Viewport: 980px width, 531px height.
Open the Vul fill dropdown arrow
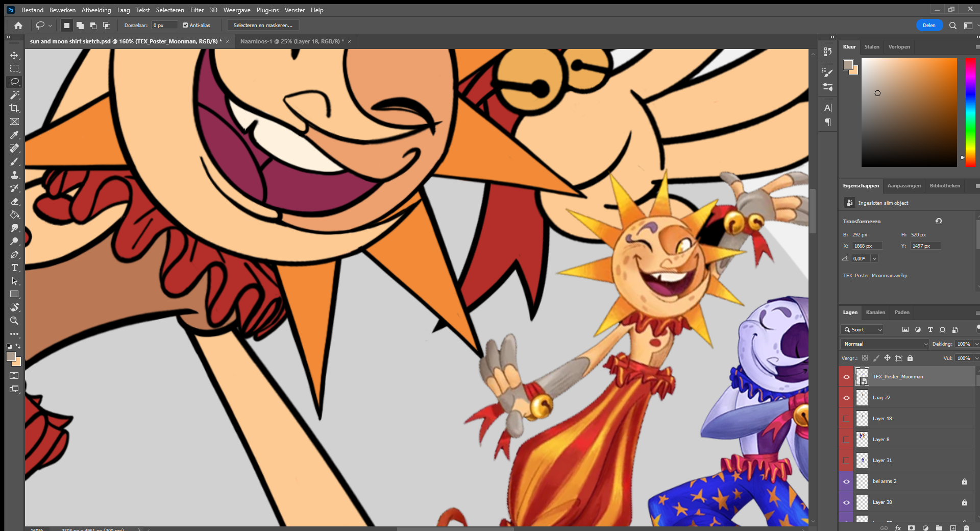976,358
